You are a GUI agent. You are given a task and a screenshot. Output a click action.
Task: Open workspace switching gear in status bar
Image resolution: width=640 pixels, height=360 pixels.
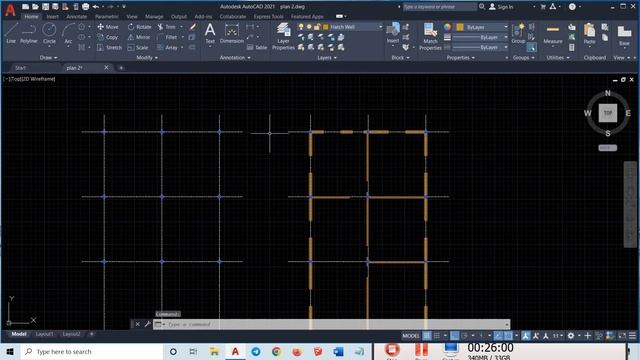coord(571,336)
